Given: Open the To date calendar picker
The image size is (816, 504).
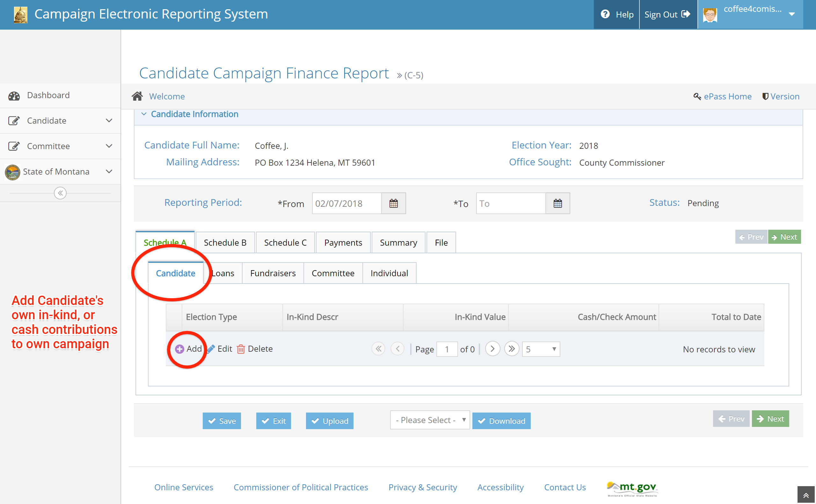Looking at the screenshot, I should [557, 203].
